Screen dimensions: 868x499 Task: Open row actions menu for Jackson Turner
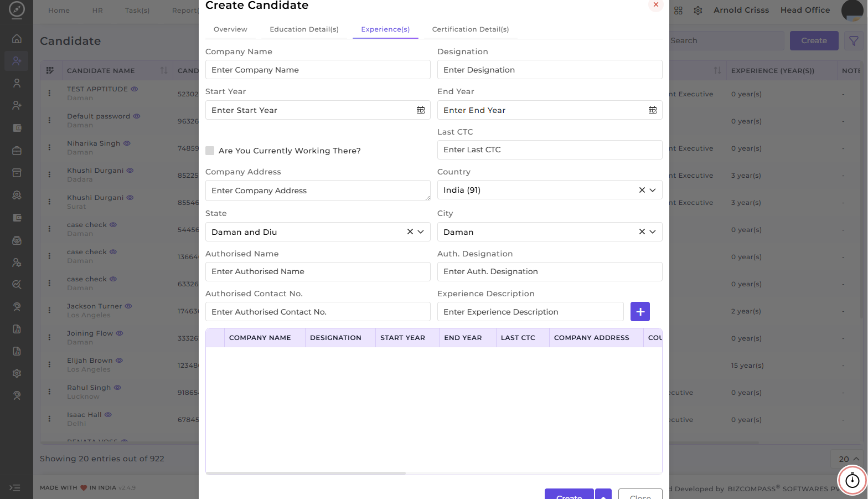pos(49,310)
